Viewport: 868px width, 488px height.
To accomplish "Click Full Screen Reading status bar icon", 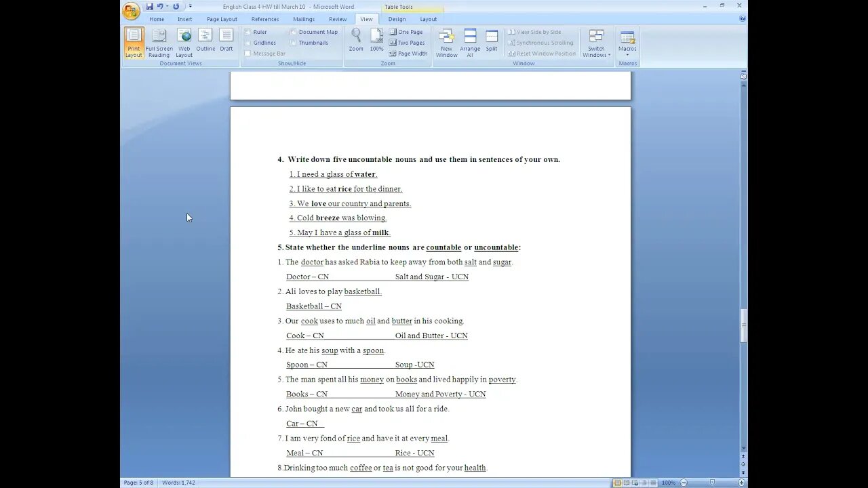I will (627, 483).
